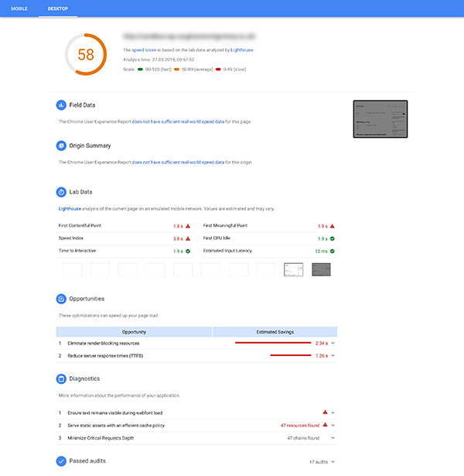The image size is (464, 476).
Task: Click the 58 speed score gauge
Action: pos(86,54)
